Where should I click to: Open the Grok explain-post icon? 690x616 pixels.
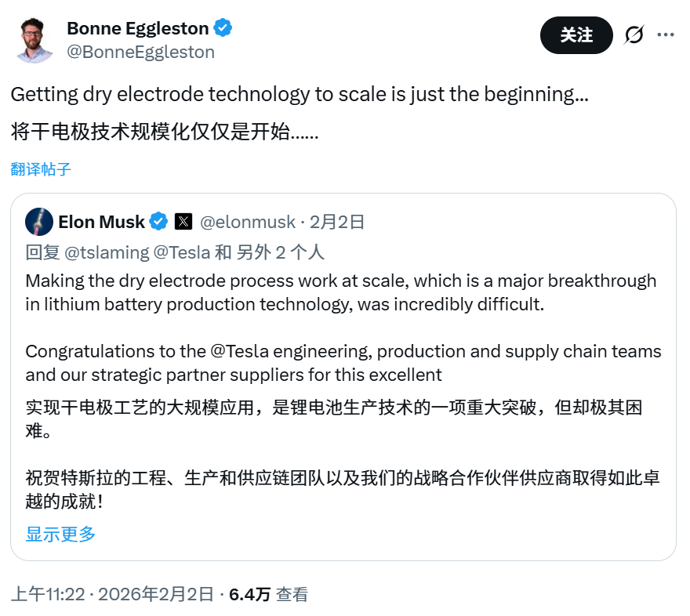(x=634, y=35)
